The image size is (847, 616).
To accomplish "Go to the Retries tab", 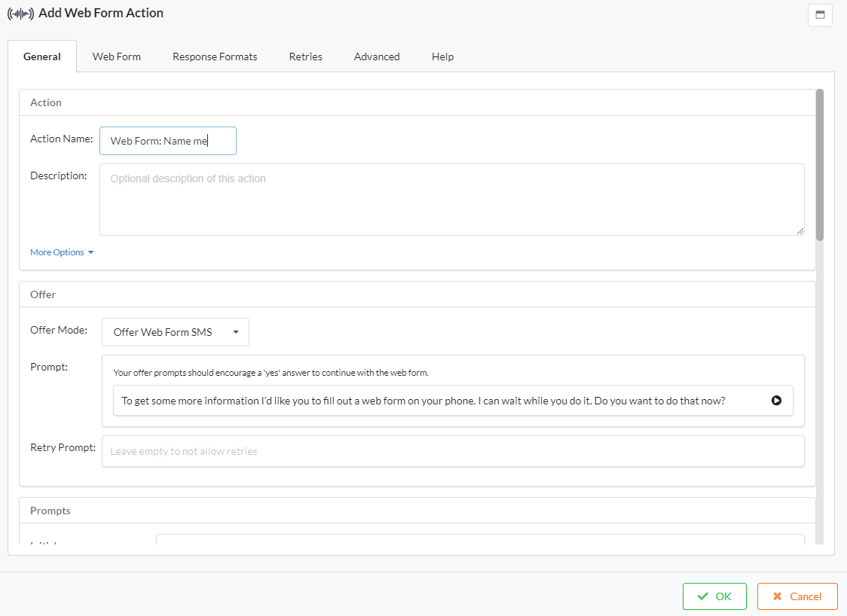I will [305, 56].
